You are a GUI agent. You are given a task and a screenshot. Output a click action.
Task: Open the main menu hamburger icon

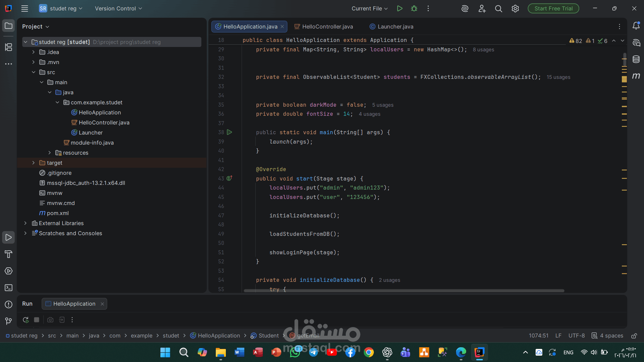24,8
